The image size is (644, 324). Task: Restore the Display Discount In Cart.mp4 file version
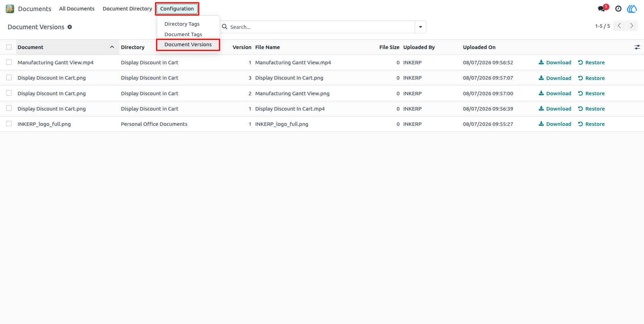pyautogui.click(x=591, y=108)
